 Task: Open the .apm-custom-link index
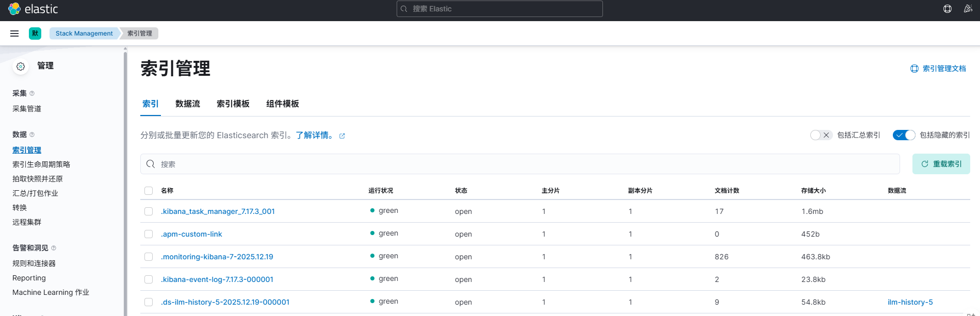(191, 234)
